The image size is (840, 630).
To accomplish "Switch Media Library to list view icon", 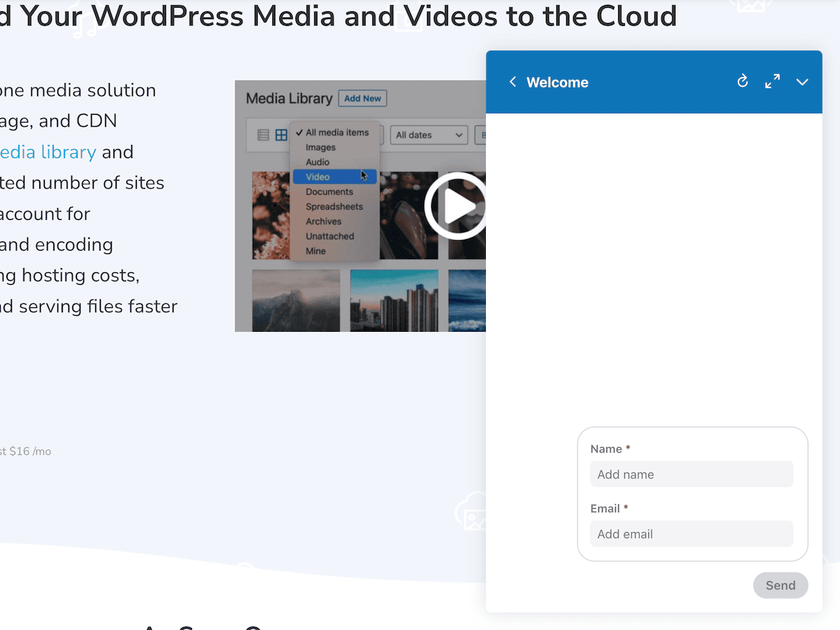I will [263, 135].
